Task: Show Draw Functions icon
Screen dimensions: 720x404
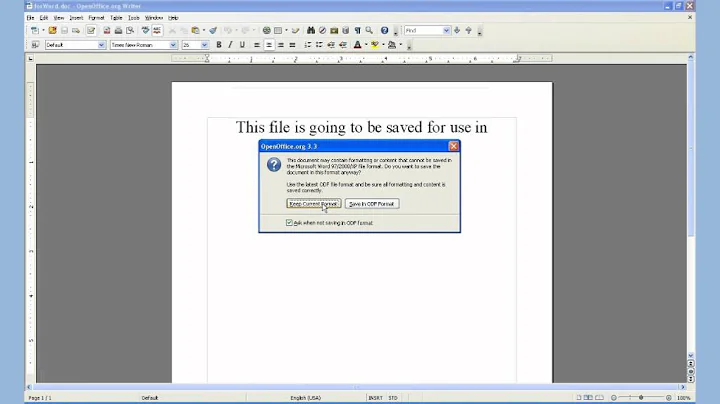Action: click(x=295, y=30)
